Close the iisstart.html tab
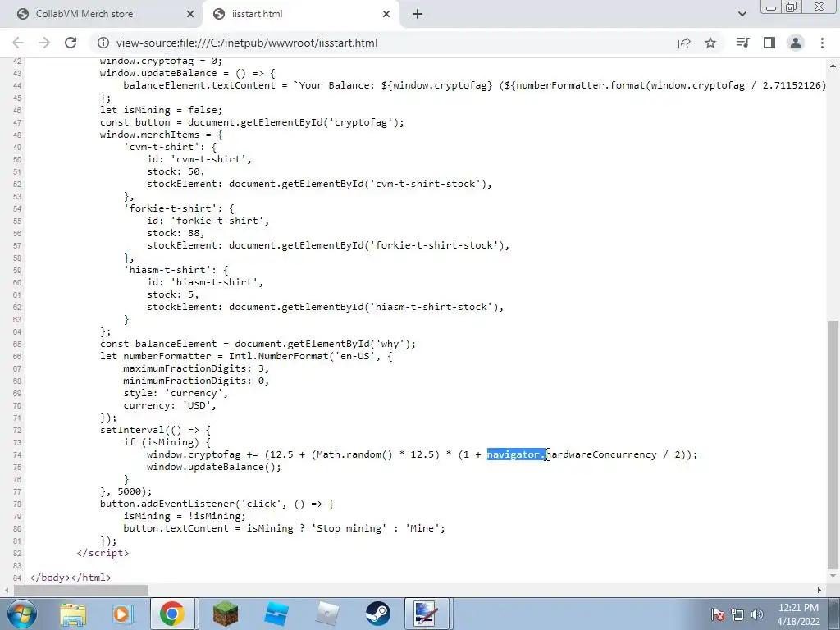Screen dimensions: 840x630 [386, 14]
